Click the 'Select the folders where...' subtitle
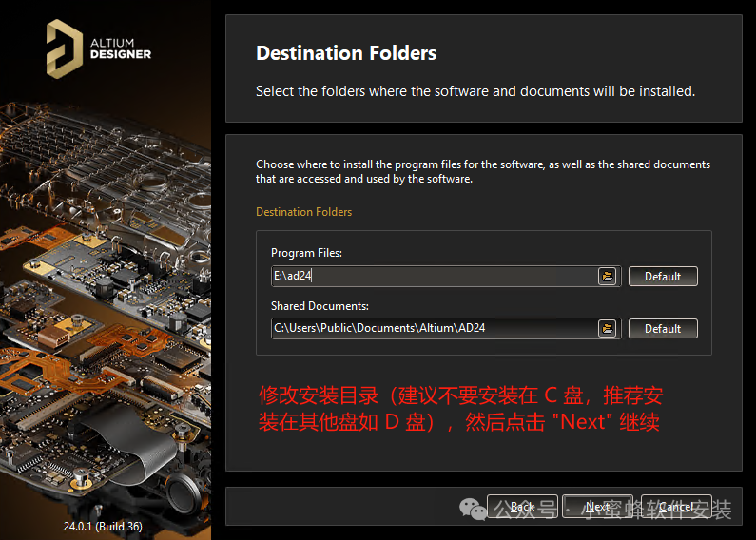 pos(475,91)
